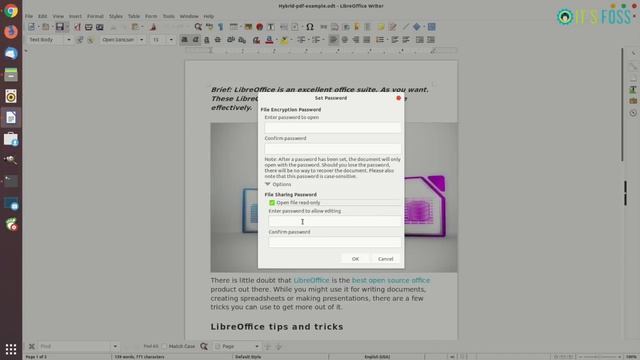Toggle Center Horizontally alignment
Image resolution: width=640 pixels, height=360 pixels.
[x=344, y=40]
